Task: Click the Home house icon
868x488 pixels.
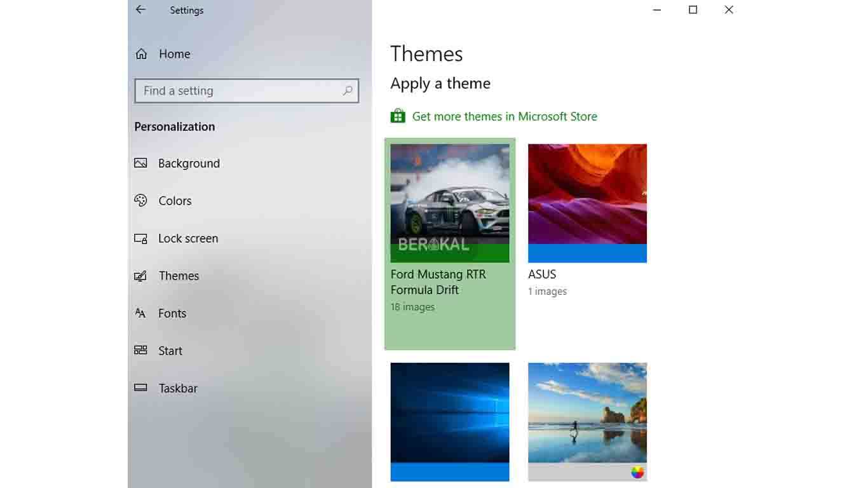Action: 141,54
